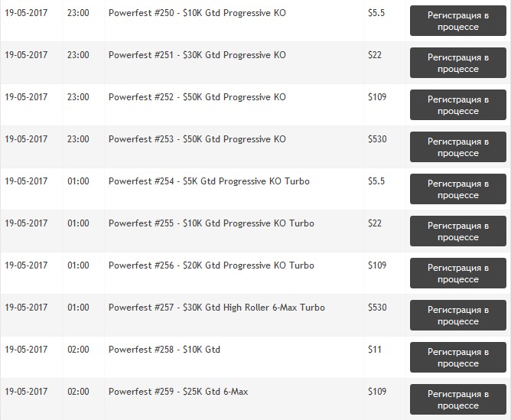Open registration for Powerfest #253 $530
511x420 pixels.
tap(458, 147)
